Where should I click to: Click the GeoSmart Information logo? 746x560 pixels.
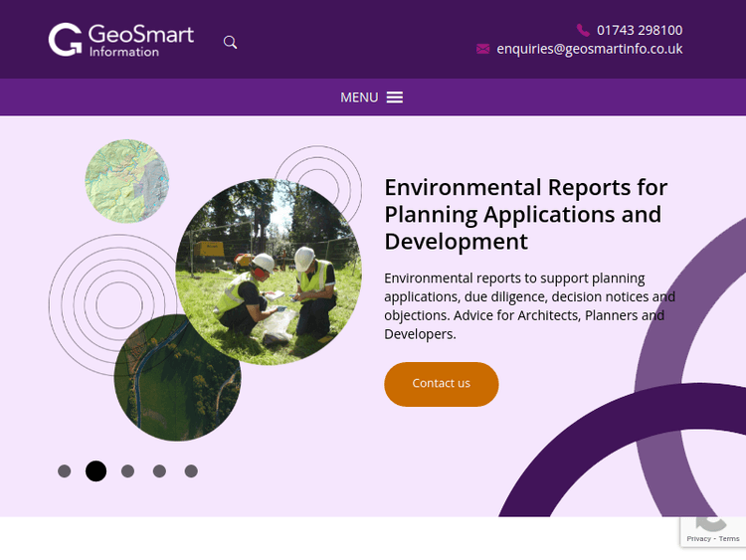click(120, 40)
